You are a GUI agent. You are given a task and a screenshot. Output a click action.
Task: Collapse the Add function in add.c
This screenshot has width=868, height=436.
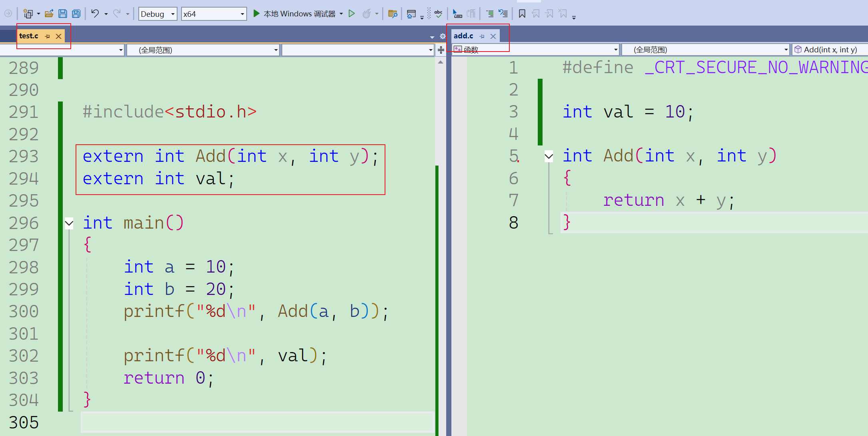click(x=549, y=156)
